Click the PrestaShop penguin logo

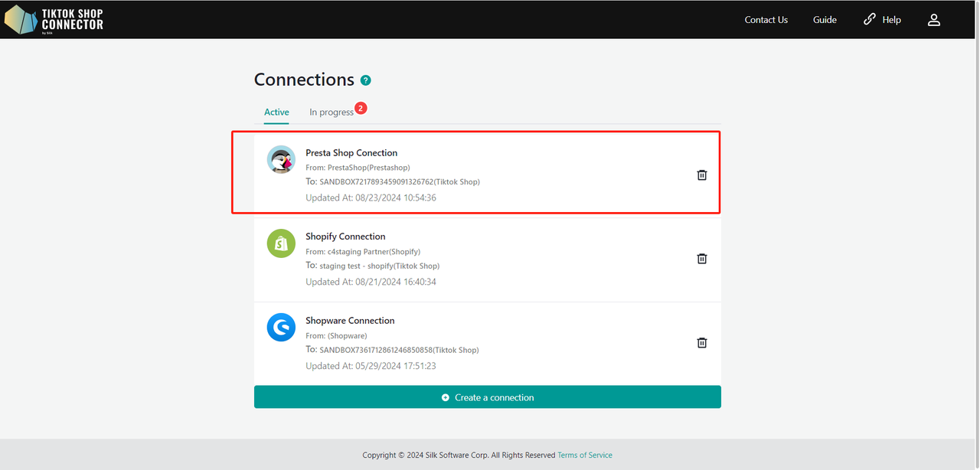click(281, 159)
